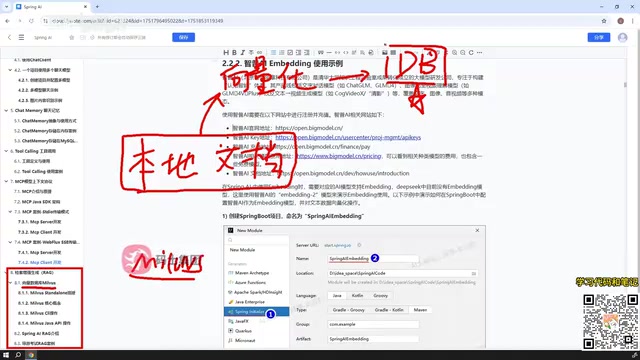Zoom out using magnifier minus icon
The width and height of the screenshot is (640, 360).
click(x=463, y=53)
